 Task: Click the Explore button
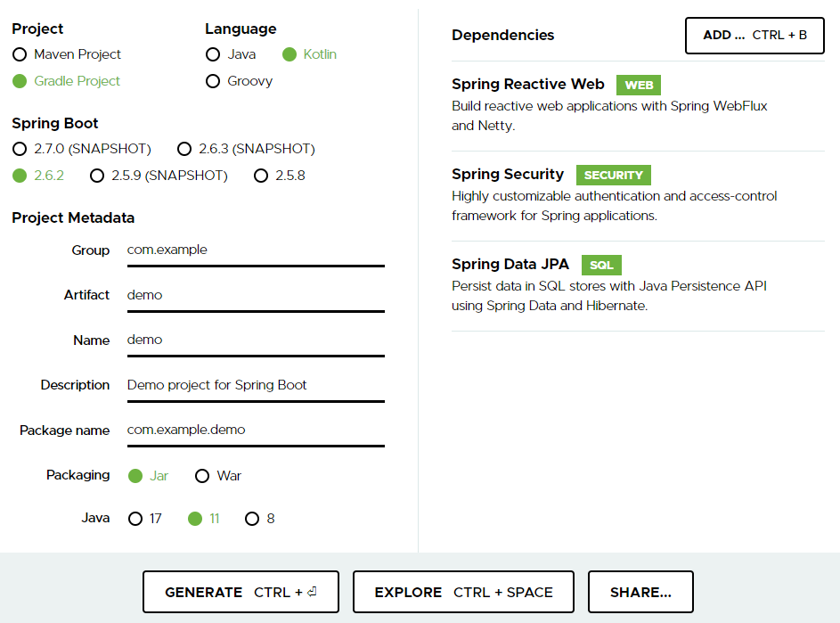click(x=463, y=592)
